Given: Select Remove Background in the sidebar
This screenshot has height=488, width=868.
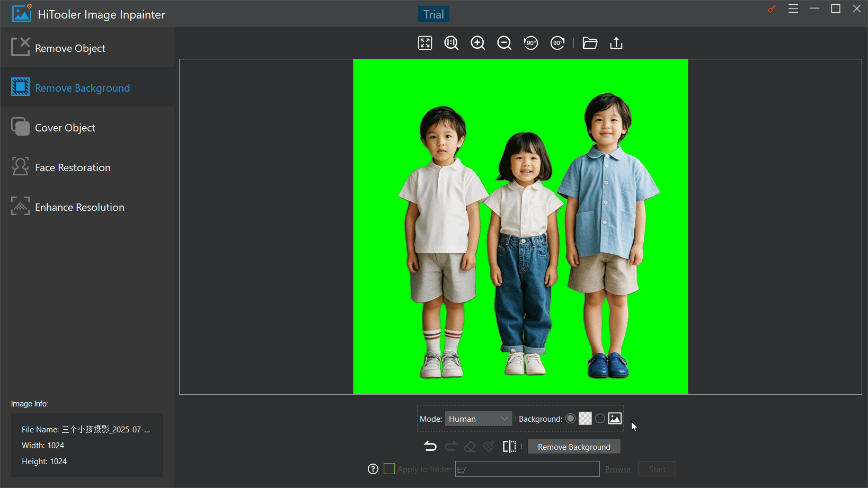Looking at the screenshot, I should click(87, 88).
